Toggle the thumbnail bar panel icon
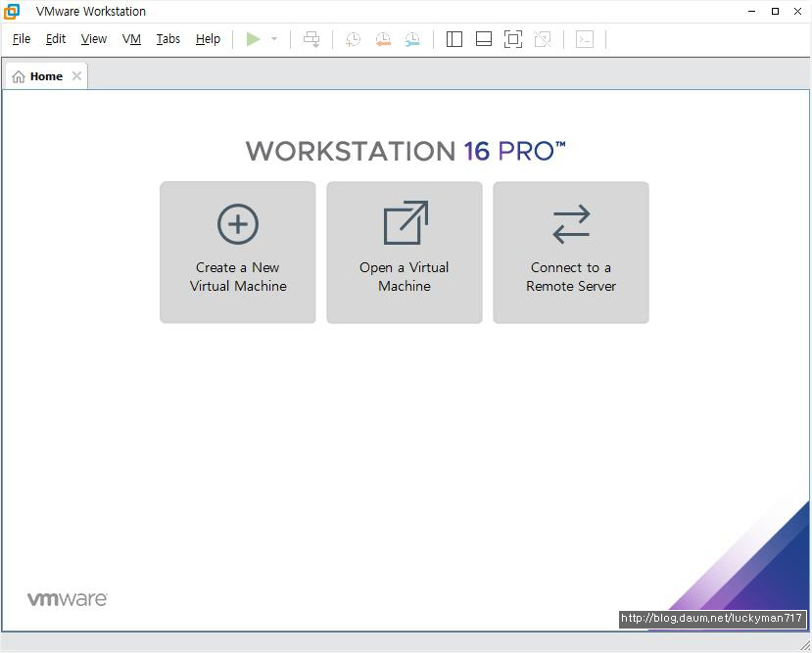Viewport: 812px width, 653px height. pyautogui.click(x=484, y=39)
